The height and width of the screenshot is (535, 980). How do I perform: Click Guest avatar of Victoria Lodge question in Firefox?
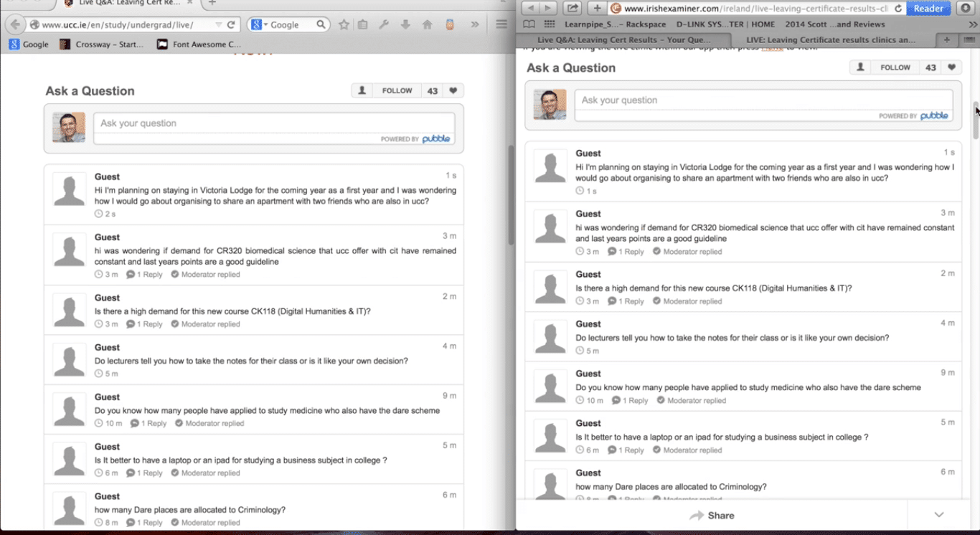tap(69, 190)
